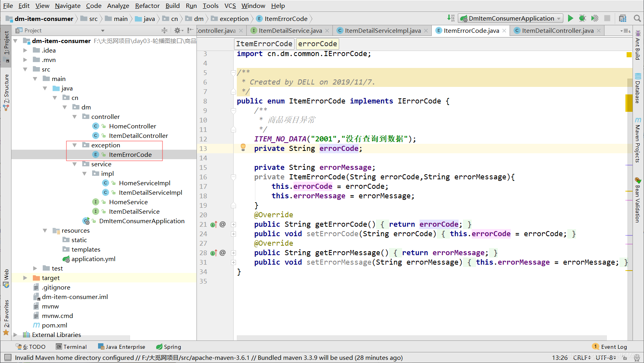Click the errorCode structure breadcrumb
Image resolution: width=644 pixels, height=363 pixels.
pos(317,44)
